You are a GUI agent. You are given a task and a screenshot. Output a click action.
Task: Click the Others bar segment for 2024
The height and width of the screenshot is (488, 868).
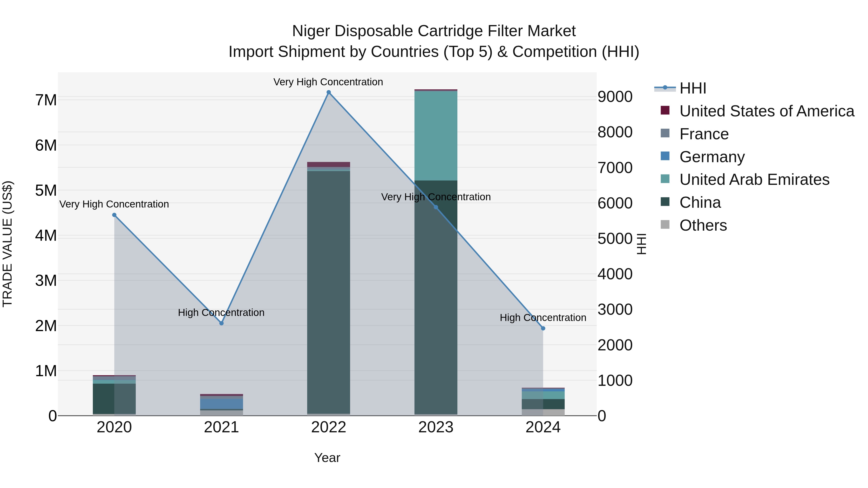coord(543,412)
